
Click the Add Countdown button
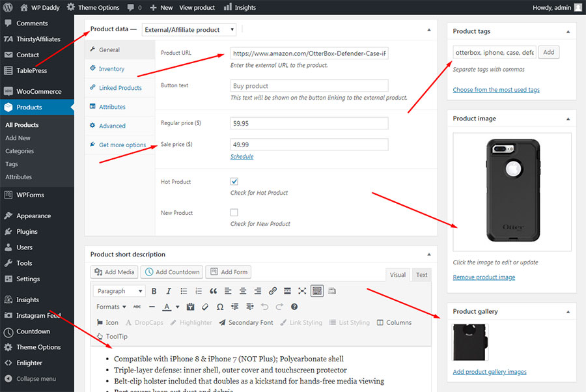pyautogui.click(x=172, y=272)
